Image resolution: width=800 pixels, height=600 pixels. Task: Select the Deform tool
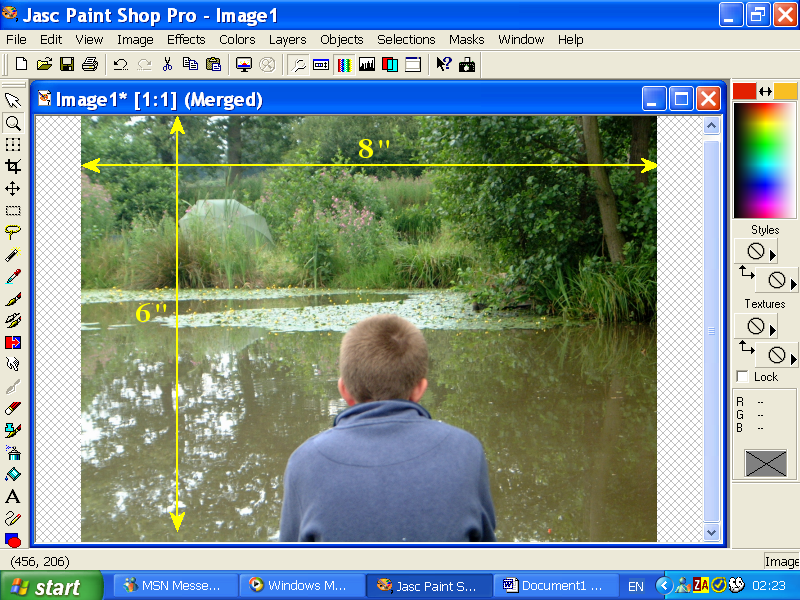tap(13, 144)
